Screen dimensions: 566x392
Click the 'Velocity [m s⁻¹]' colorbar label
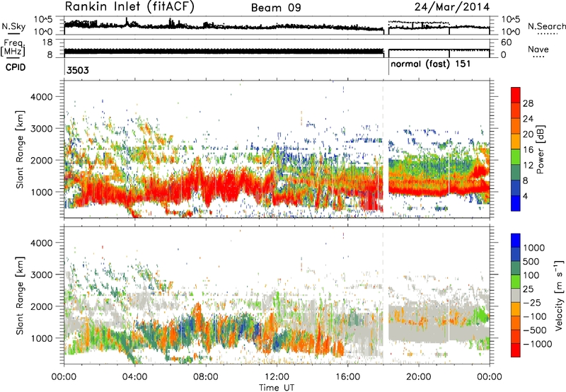pyautogui.click(x=559, y=295)
